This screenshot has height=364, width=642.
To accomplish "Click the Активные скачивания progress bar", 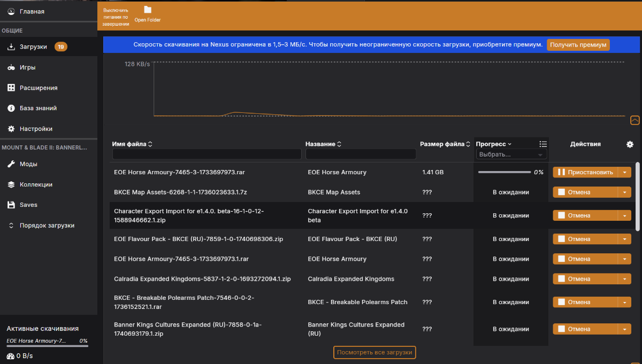I will pos(47,346).
